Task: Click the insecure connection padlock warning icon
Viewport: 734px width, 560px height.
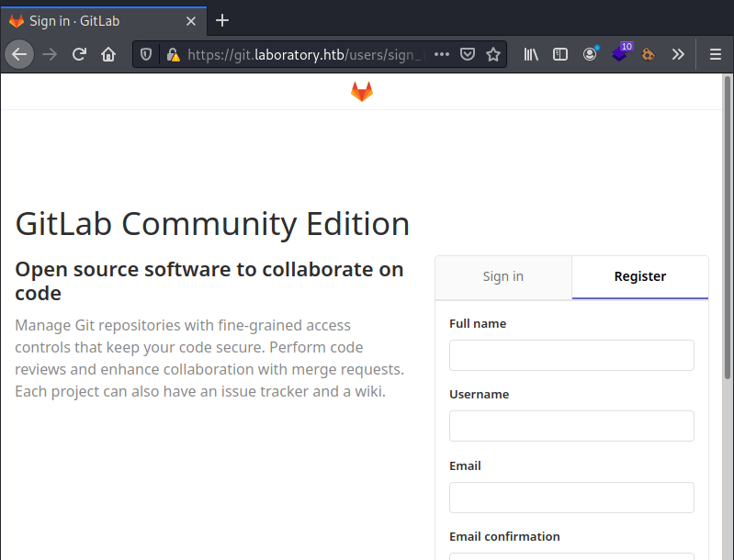Action: pyautogui.click(x=174, y=55)
